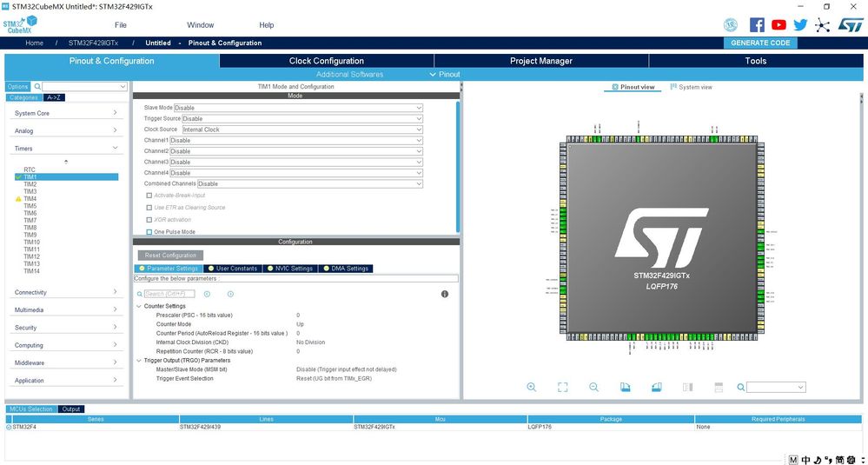Click the STM32F429IGTx chip graphic
This screenshot has width=868, height=465.
pyautogui.click(x=662, y=239)
